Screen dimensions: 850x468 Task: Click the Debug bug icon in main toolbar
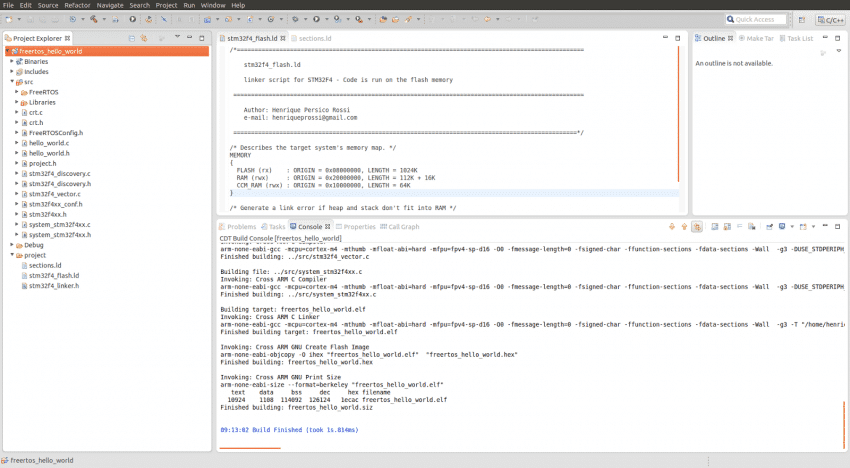click(x=295, y=19)
